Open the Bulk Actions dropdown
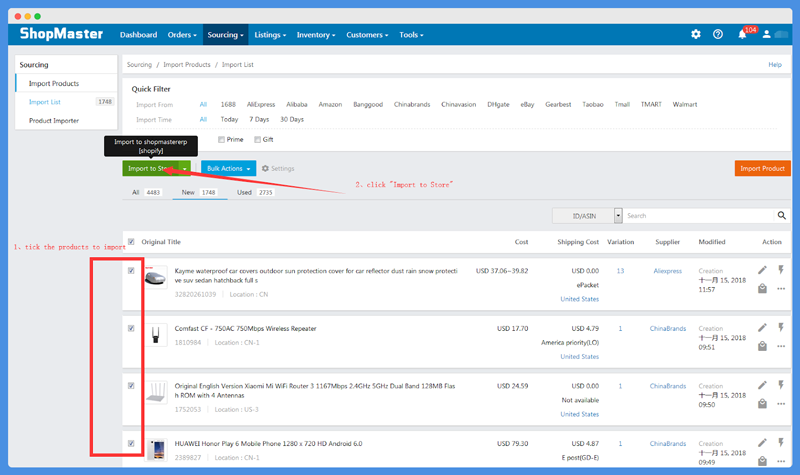800x475 pixels. tap(229, 168)
